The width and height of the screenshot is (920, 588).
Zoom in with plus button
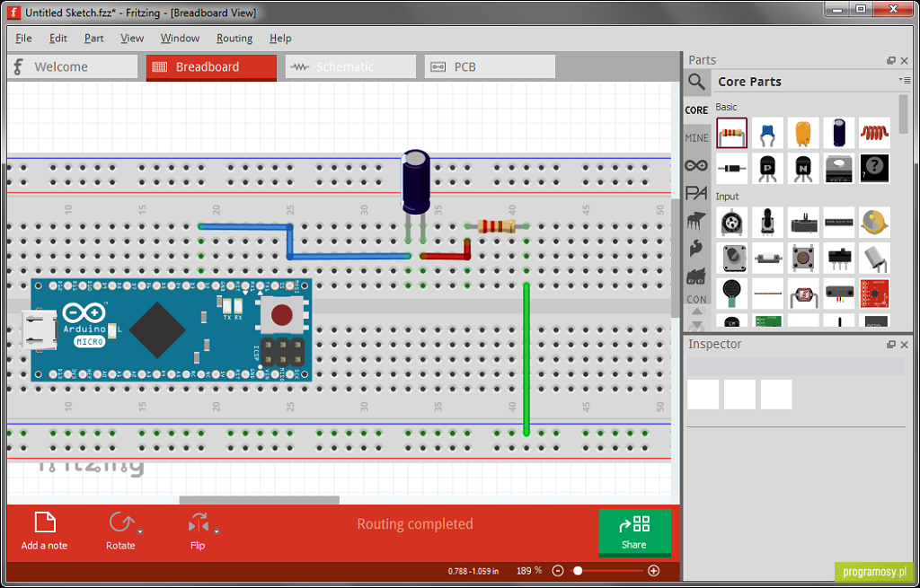[654, 571]
